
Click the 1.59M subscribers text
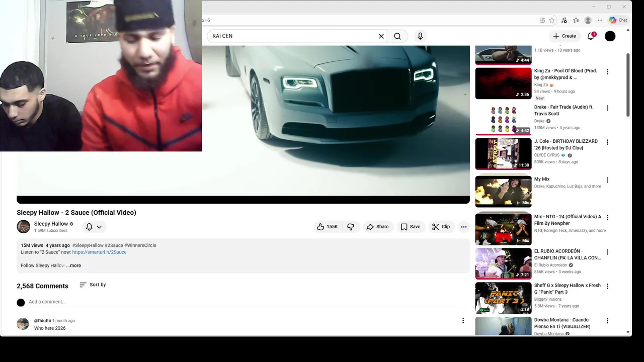pos(51,231)
